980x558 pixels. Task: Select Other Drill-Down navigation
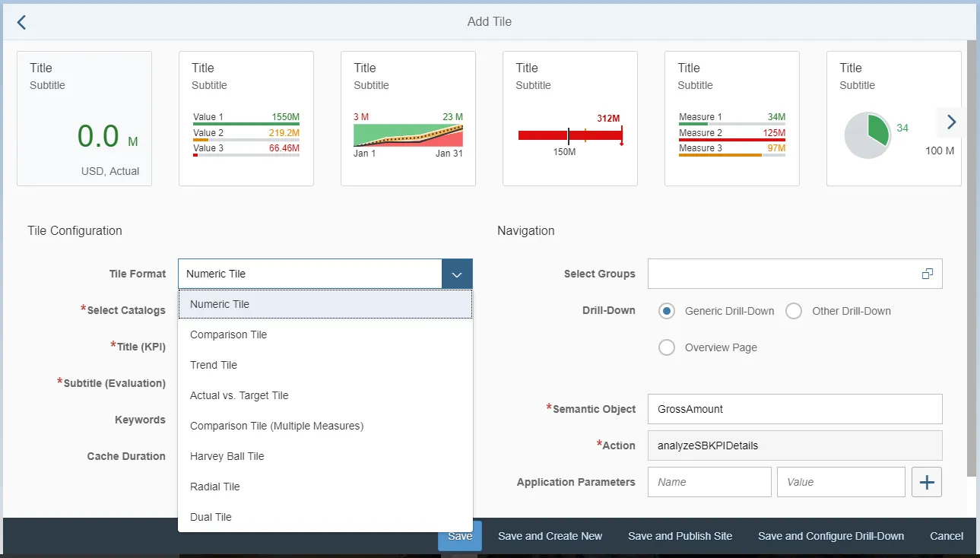click(x=793, y=311)
